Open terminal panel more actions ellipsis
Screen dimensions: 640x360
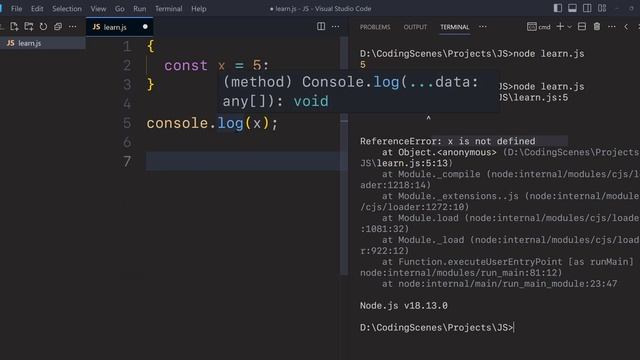point(612,27)
